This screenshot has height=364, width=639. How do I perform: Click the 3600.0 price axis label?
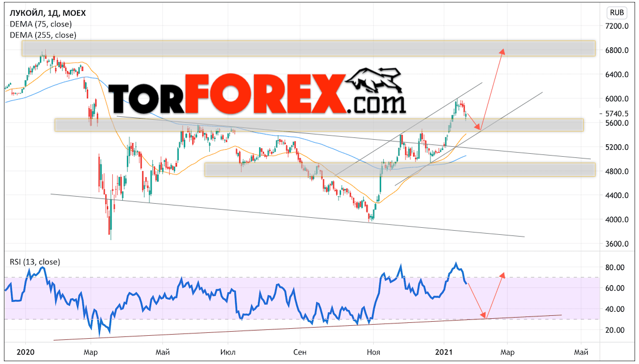617,244
